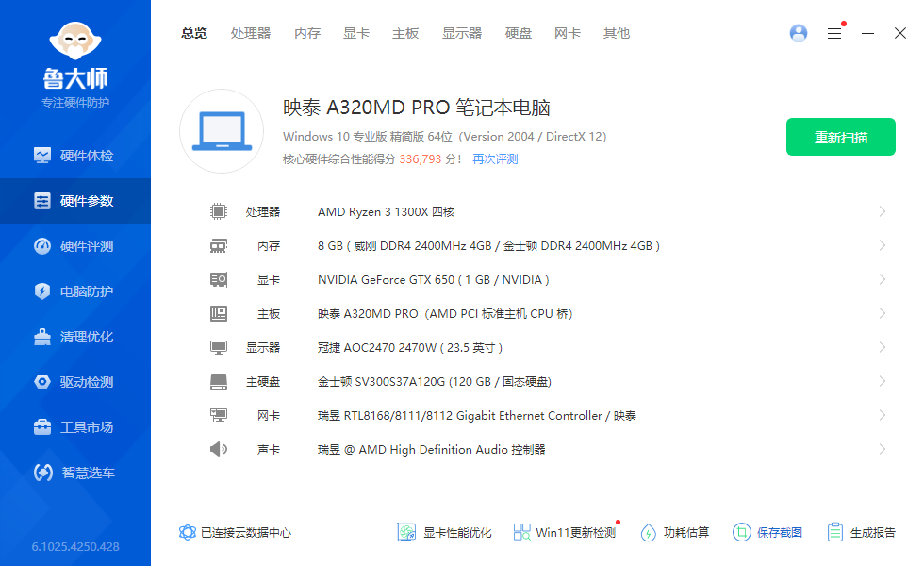Screen dimensions: 924x566
Task: Click the 声卡 speaker icon
Action: pos(219,449)
